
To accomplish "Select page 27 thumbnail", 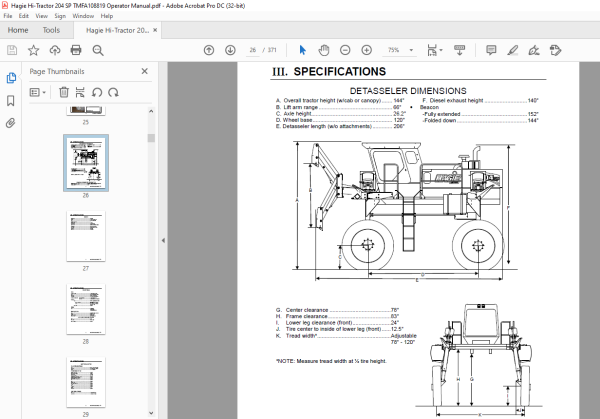I will [86, 236].
